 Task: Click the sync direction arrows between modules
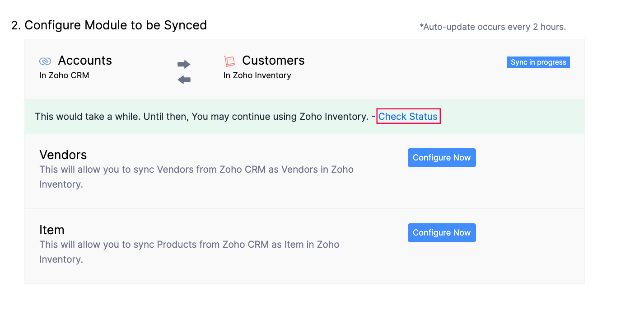click(184, 71)
